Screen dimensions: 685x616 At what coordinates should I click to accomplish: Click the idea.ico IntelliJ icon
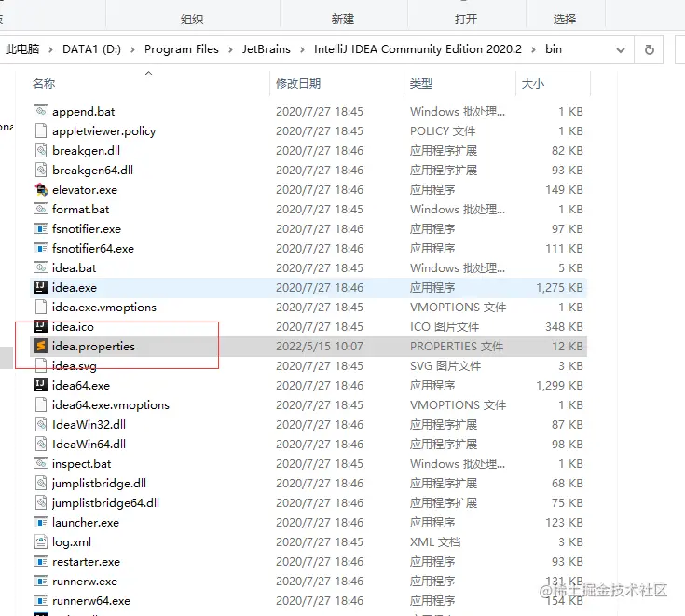click(x=41, y=326)
